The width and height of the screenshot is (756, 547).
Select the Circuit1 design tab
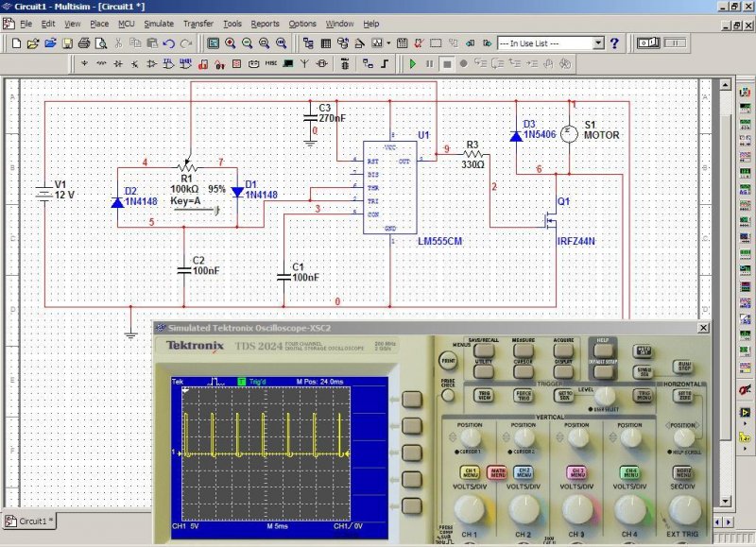click(31, 521)
